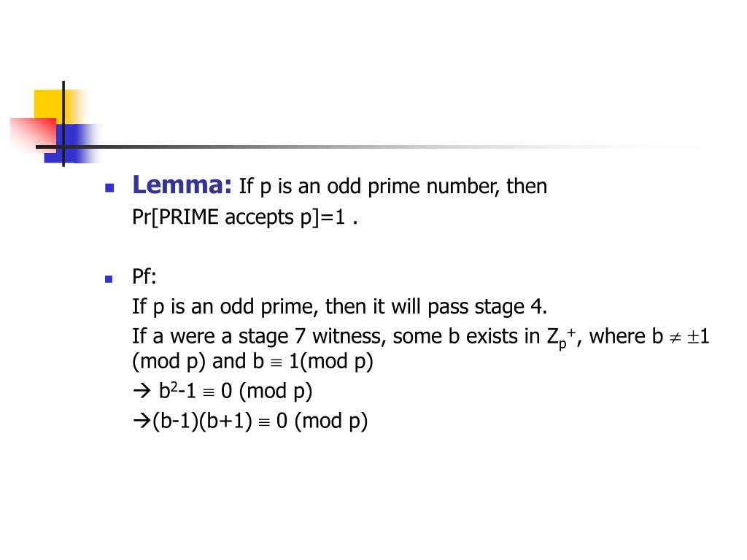The width and height of the screenshot is (747, 560).
Task: Click the arrow before b²-1 line
Action: pos(142,391)
